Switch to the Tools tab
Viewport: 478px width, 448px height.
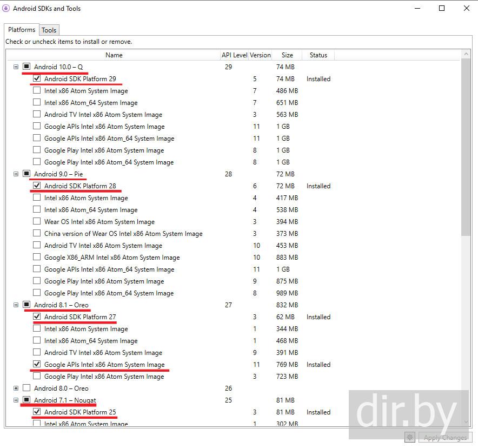(x=49, y=30)
